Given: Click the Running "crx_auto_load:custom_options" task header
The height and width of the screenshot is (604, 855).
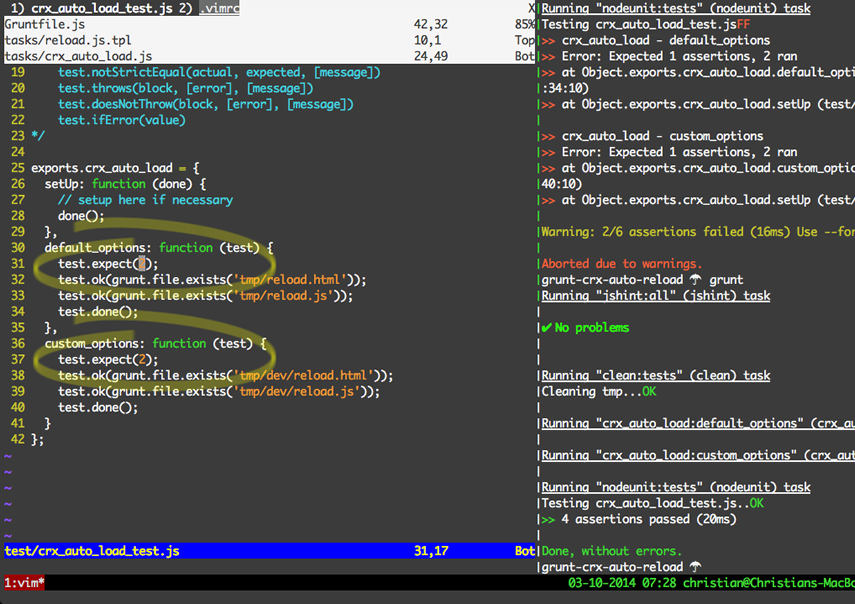Looking at the screenshot, I should point(698,455).
